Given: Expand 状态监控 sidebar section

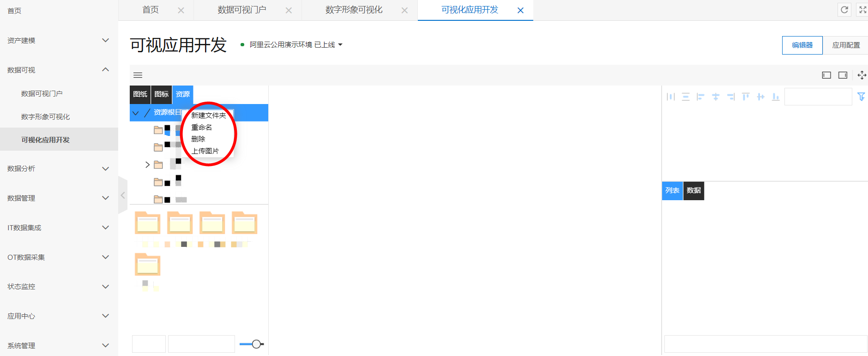Looking at the screenshot, I should (x=105, y=287).
